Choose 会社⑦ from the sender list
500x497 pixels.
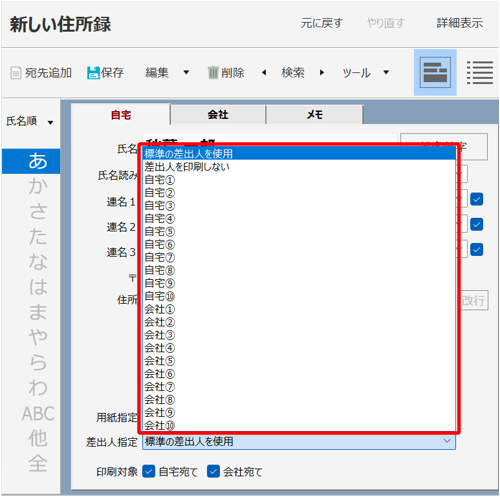point(299,387)
